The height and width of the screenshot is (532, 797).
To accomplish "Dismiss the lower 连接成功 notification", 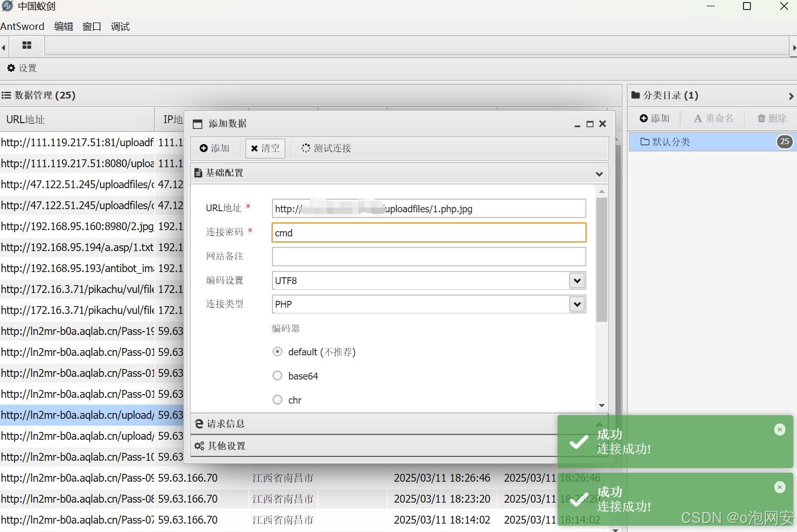I will tap(780, 487).
